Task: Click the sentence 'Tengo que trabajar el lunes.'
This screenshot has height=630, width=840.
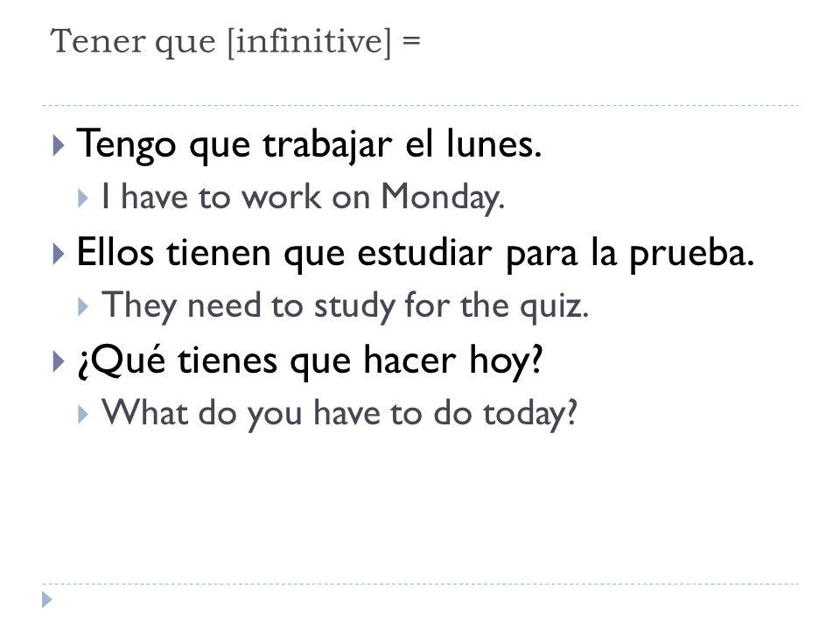Action: pyautogui.click(x=309, y=144)
